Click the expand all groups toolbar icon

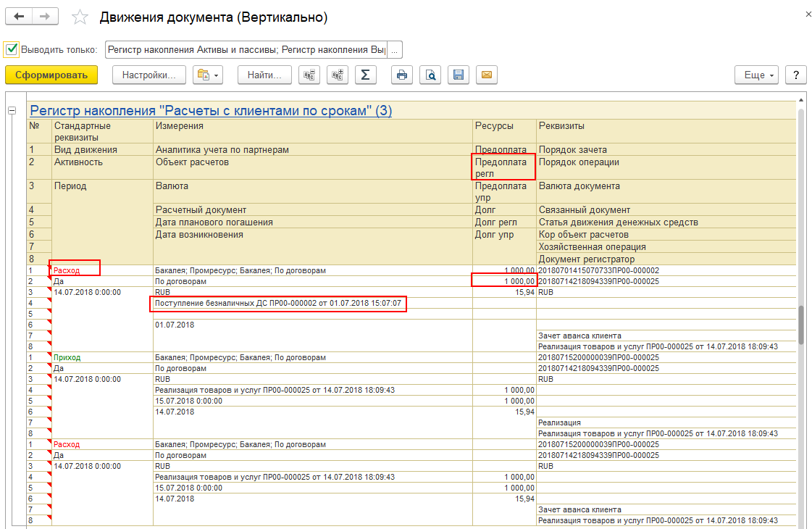[337, 75]
